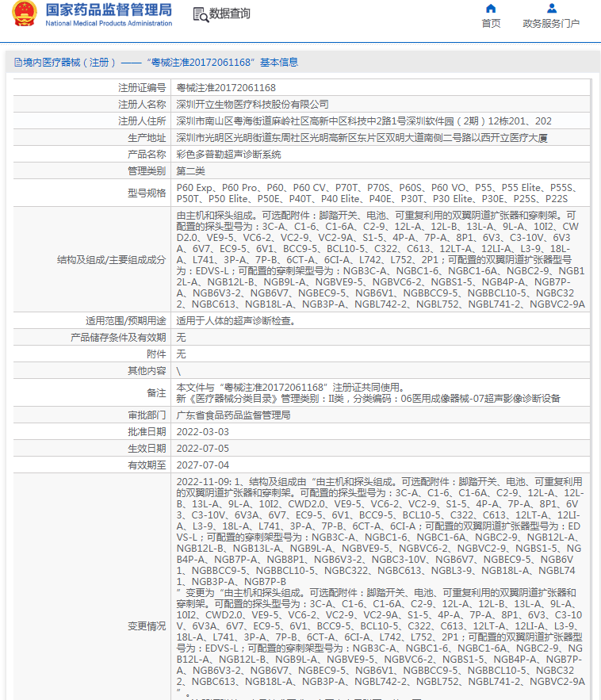This screenshot has height=700, width=601.
Task: Click the 附件 label
Action: [x=156, y=354]
